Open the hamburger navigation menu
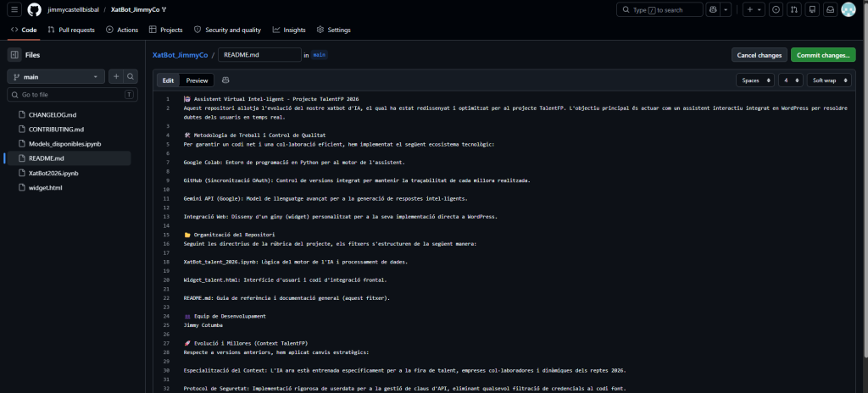Image resolution: width=868 pixels, height=393 pixels. click(x=14, y=9)
